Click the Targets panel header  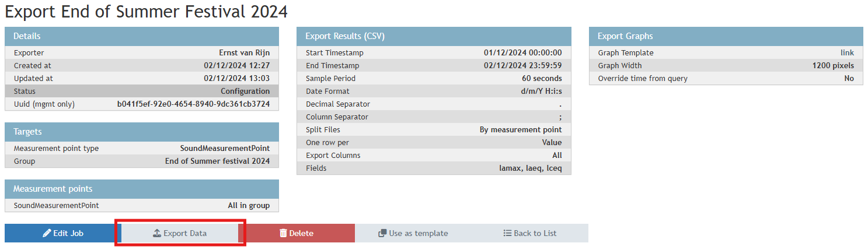142,132
